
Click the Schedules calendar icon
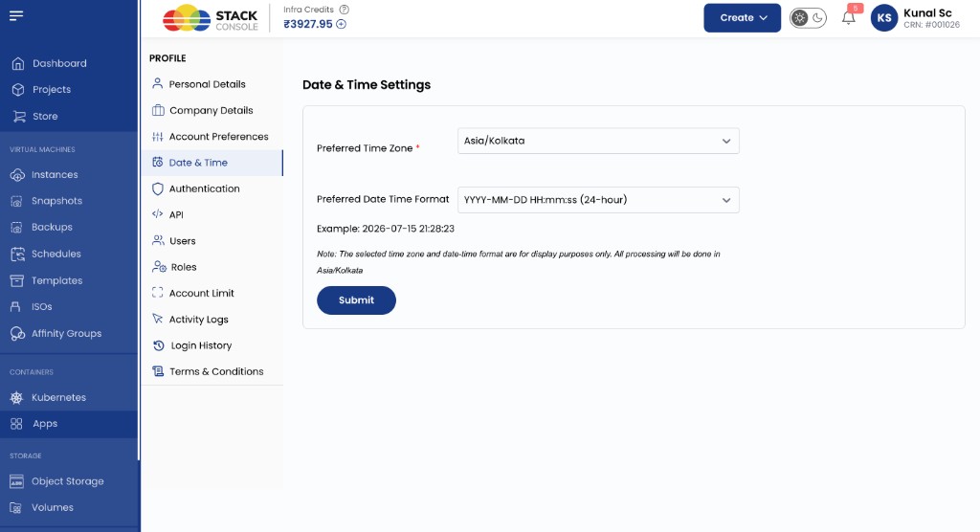click(x=17, y=254)
